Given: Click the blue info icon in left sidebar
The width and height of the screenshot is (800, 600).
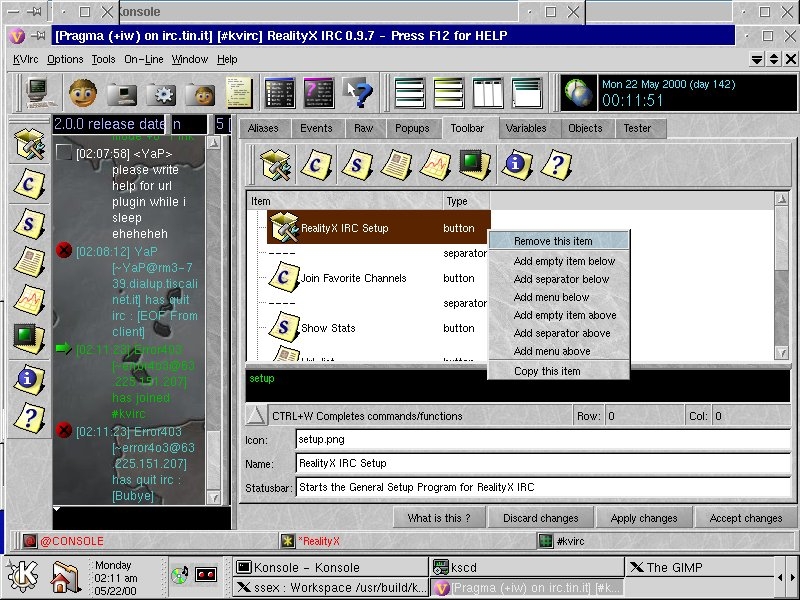Looking at the screenshot, I should pyautogui.click(x=29, y=379).
